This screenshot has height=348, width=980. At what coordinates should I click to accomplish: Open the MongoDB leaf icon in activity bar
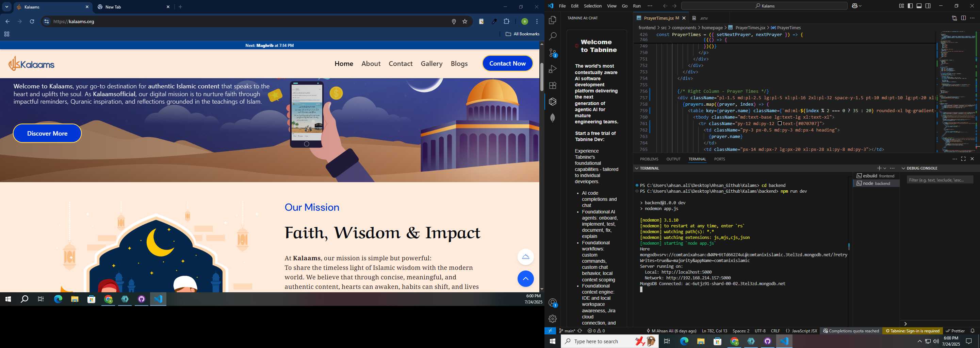tap(552, 118)
